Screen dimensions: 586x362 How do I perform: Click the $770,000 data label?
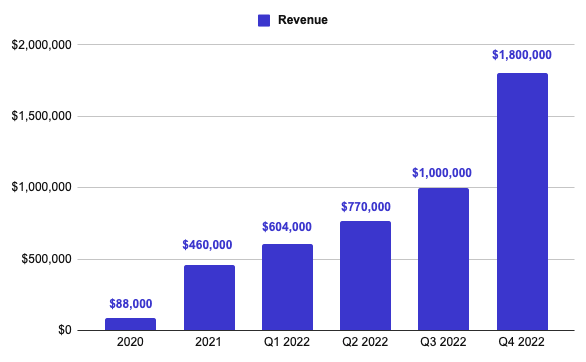point(366,207)
